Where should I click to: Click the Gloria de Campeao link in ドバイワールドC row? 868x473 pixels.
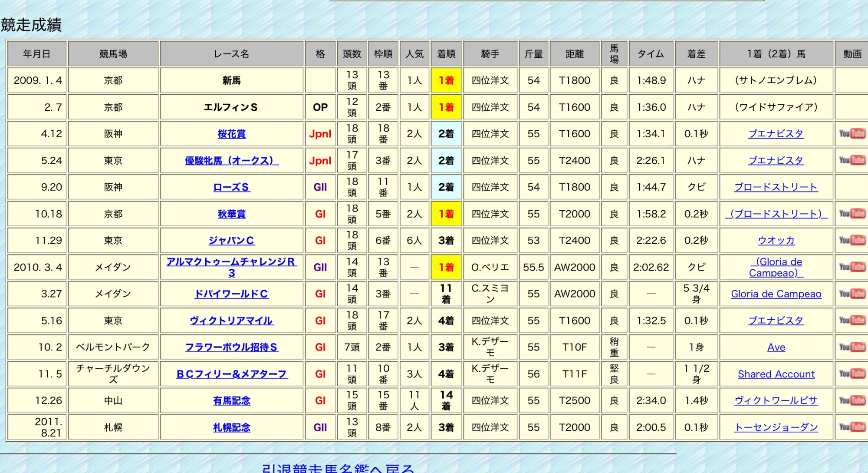776,294
